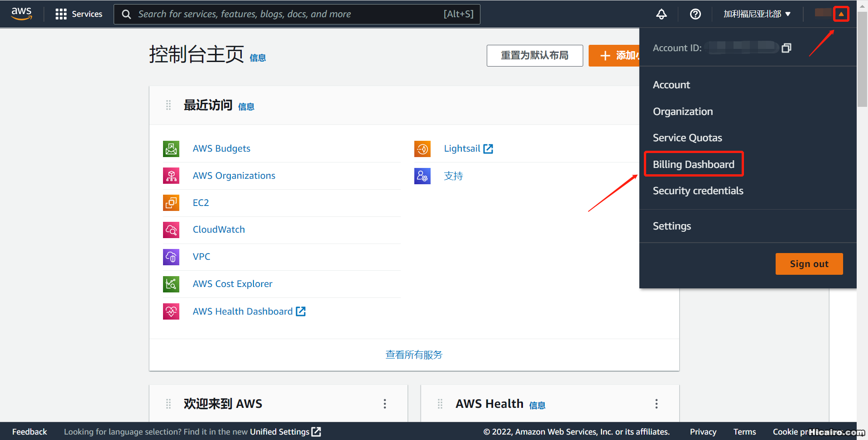Click AWS Health Dashboard external link icon
This screenshot has height=440, width=868.
point(301,311)
